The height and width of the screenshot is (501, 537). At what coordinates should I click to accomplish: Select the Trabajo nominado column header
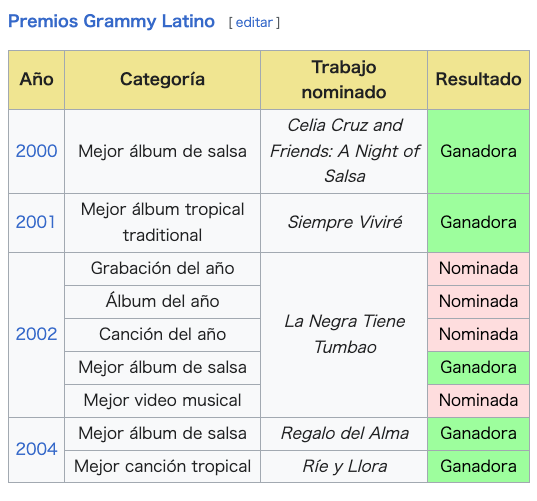pyautogui.click(x=344, y=80)
